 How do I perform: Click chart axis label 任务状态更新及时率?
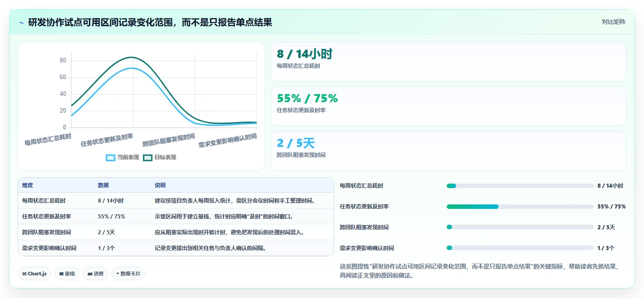pyautogui.click(x=107, y=140)
